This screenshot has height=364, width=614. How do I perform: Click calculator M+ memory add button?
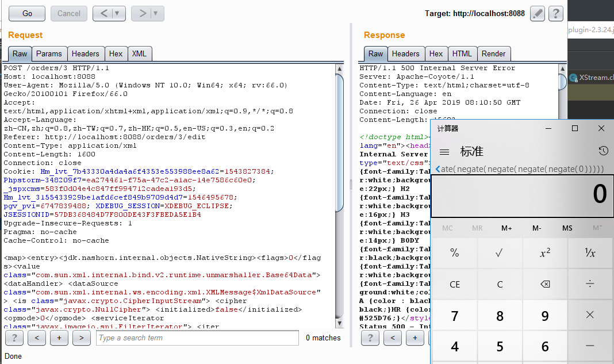(506, 228)
